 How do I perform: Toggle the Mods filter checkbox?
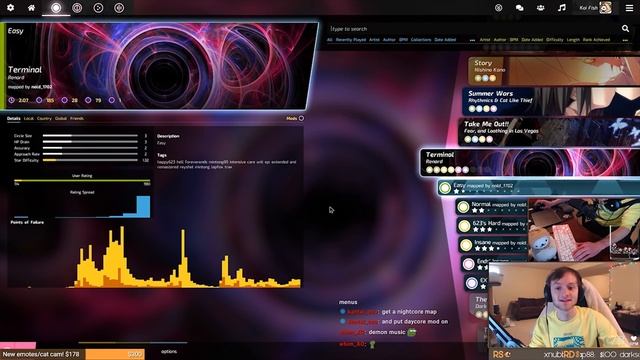tap(301, 118)
